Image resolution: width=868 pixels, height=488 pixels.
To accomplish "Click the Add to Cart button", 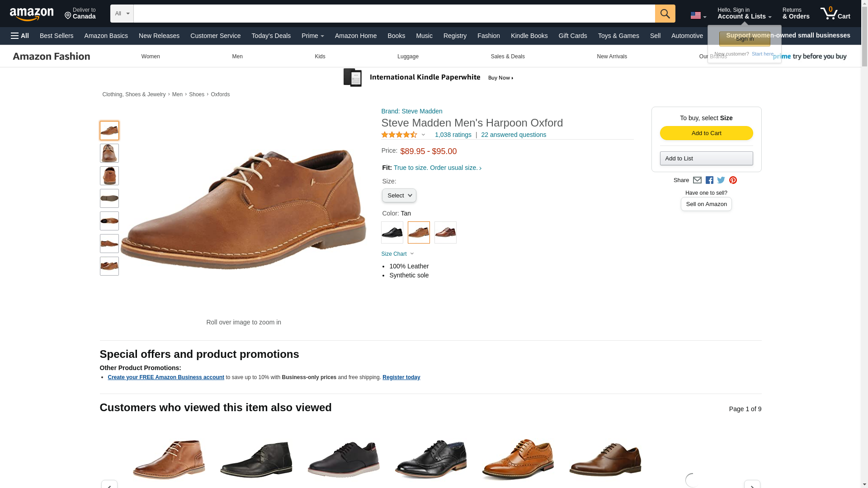I will click(x=706, y=133).
